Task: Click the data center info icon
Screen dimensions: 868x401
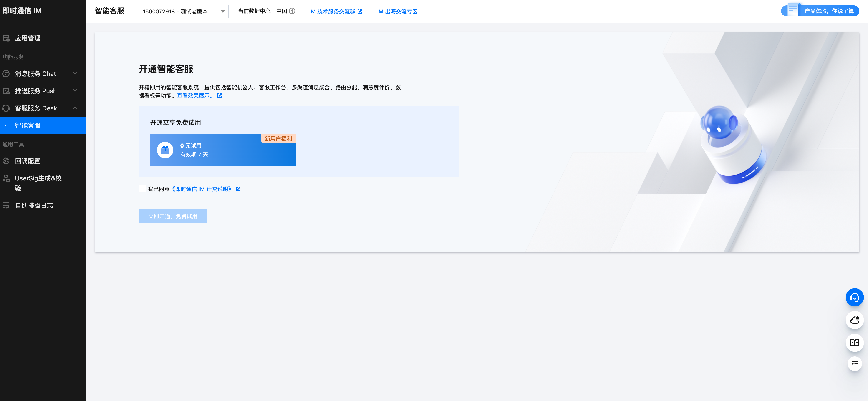Action: [292, 11]
